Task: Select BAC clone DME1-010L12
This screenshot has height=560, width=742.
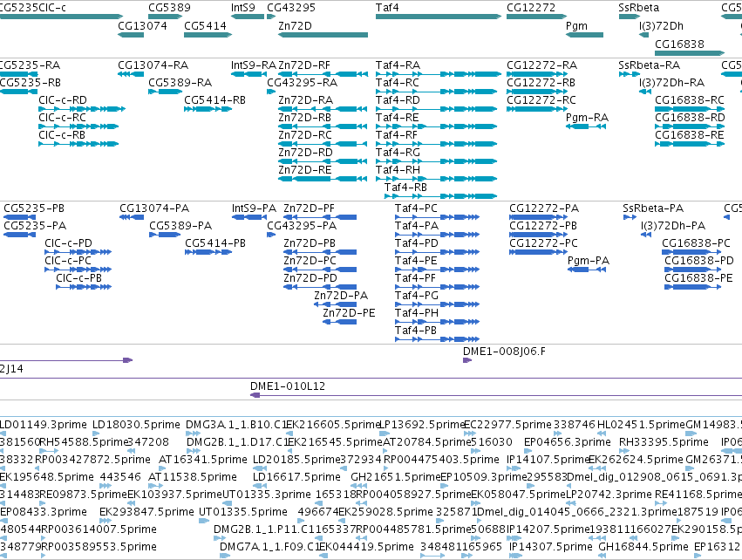Action: point(287,386)
